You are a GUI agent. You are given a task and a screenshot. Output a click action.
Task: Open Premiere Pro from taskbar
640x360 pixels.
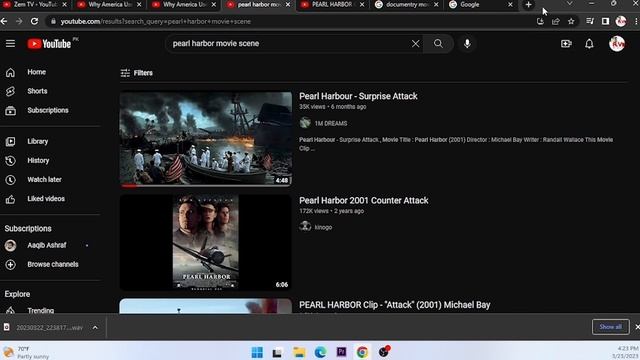341,352
